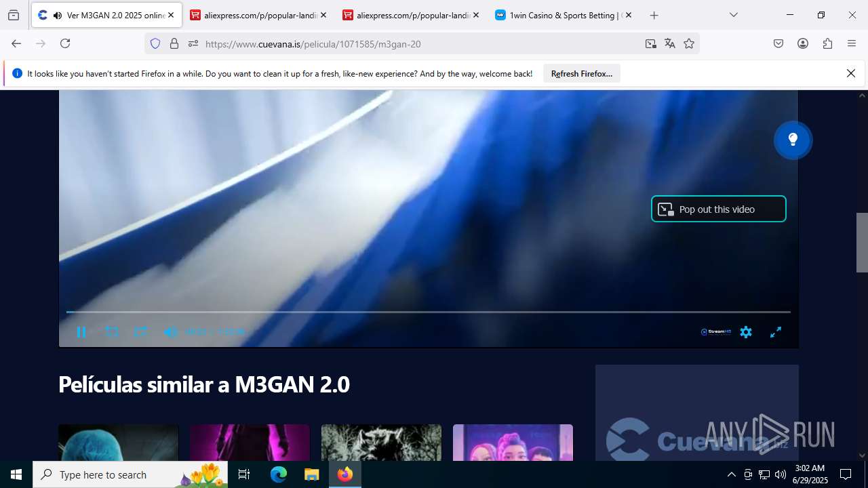Mute the video player volume

(x=171, y=332)
